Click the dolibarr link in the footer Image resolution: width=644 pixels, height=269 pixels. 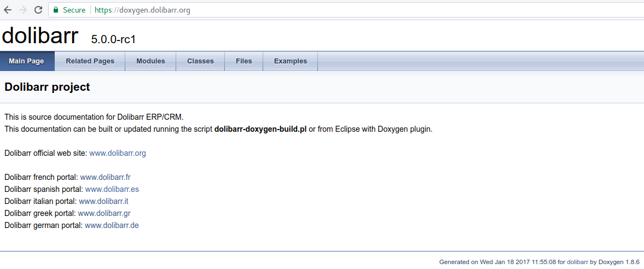(577, 261)
